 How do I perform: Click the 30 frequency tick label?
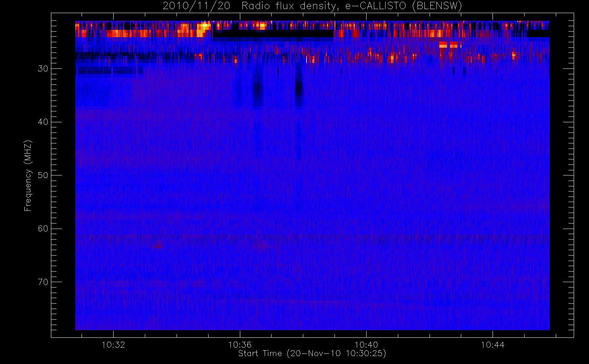[43, 68]
